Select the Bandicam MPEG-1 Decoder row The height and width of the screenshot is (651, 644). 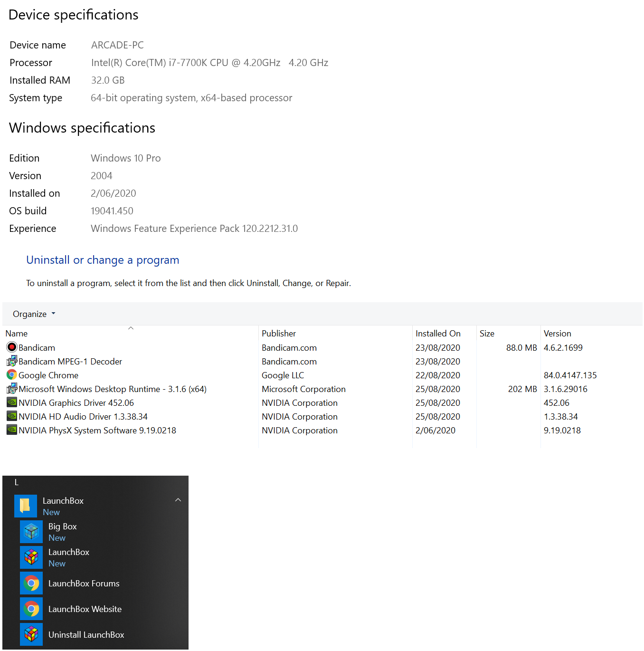(x=322, y=361)
